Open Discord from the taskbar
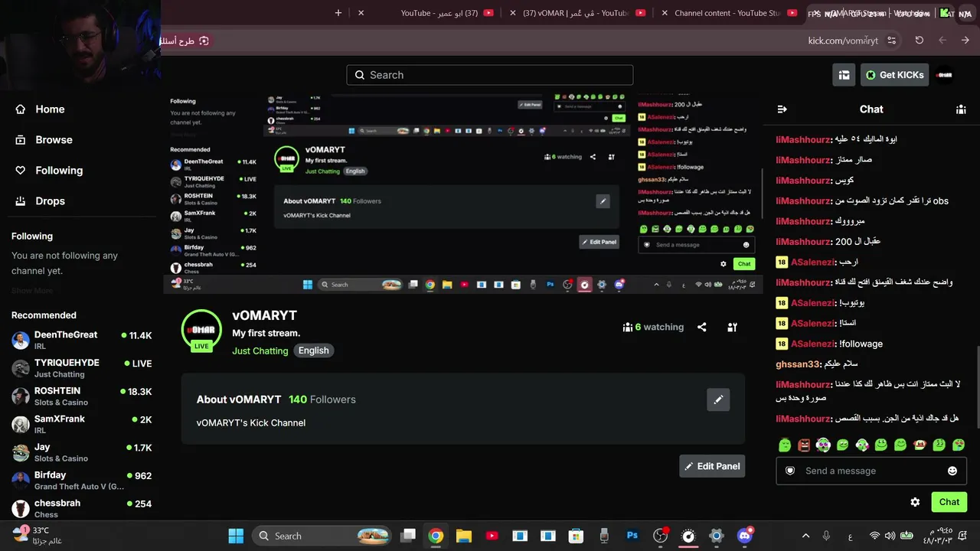The width and height of the screenshot is (980, 551). (744, 536)
